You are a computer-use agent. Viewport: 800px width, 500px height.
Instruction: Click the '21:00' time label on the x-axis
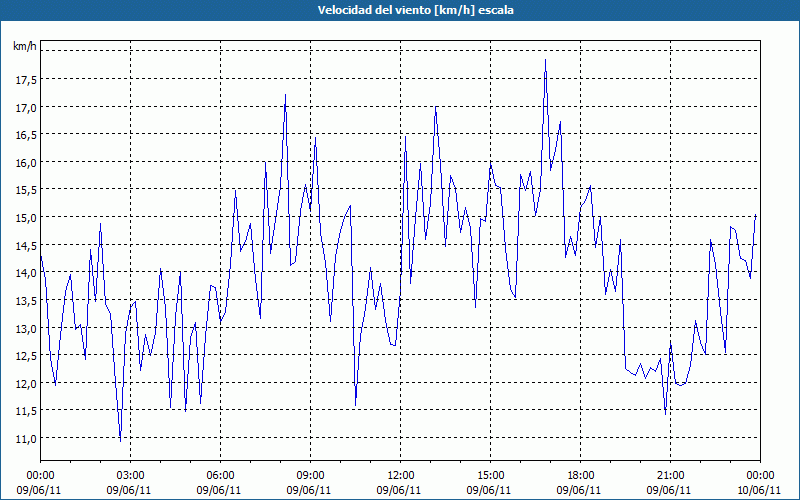pos(670,475)
